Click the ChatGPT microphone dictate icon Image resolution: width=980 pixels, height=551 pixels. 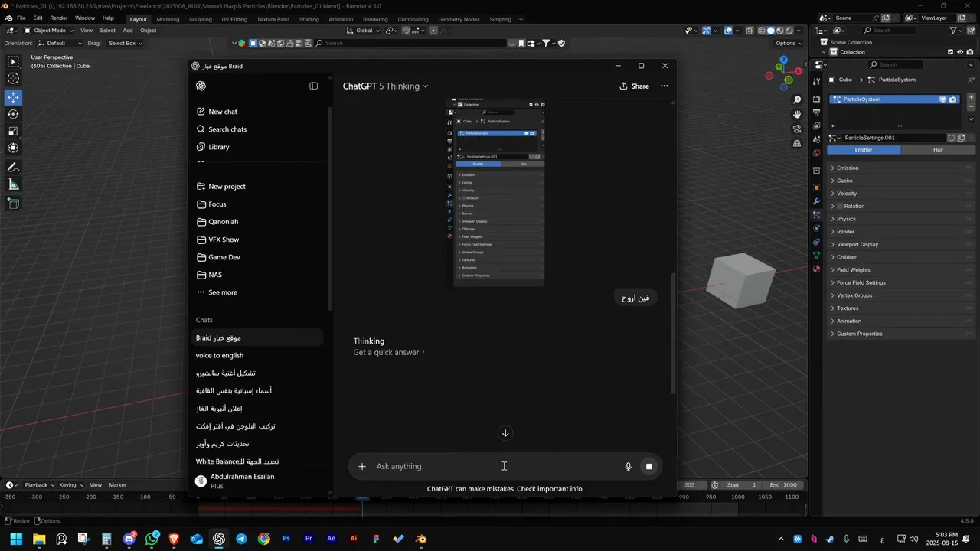click(x=628, y=466)
